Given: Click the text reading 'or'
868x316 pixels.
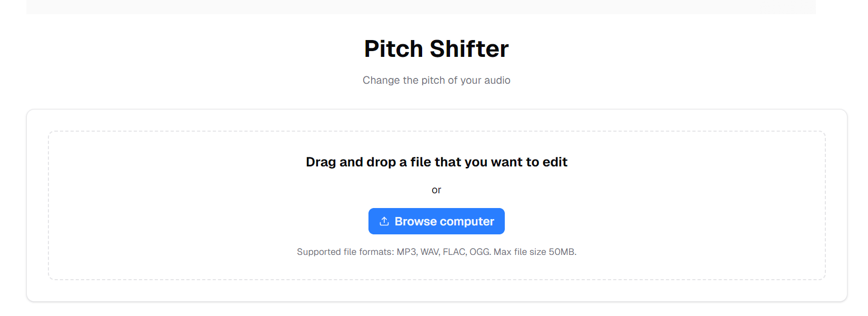Looking at the screenshot, I should pyautogui.click(x=436, y=190).
